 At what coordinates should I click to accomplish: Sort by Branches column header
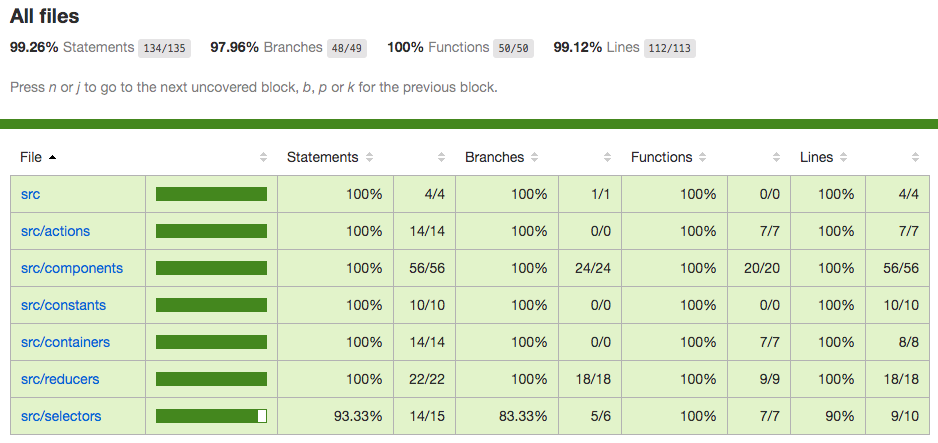point(494,157)
